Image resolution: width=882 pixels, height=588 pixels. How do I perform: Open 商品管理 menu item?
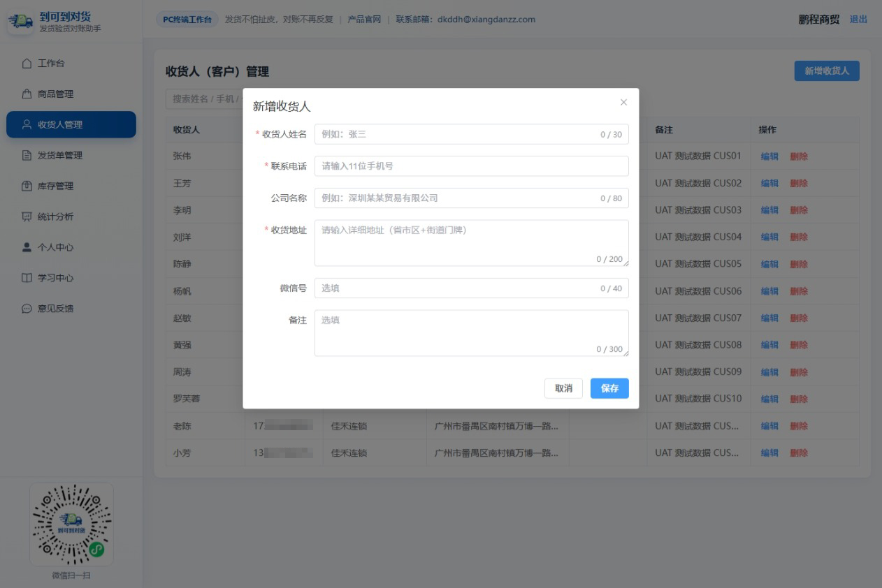71,94
